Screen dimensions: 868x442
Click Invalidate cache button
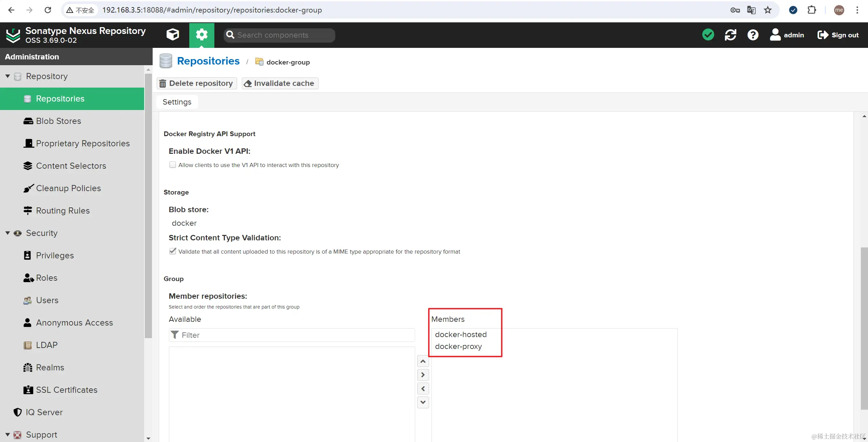[x=280, y=83]
